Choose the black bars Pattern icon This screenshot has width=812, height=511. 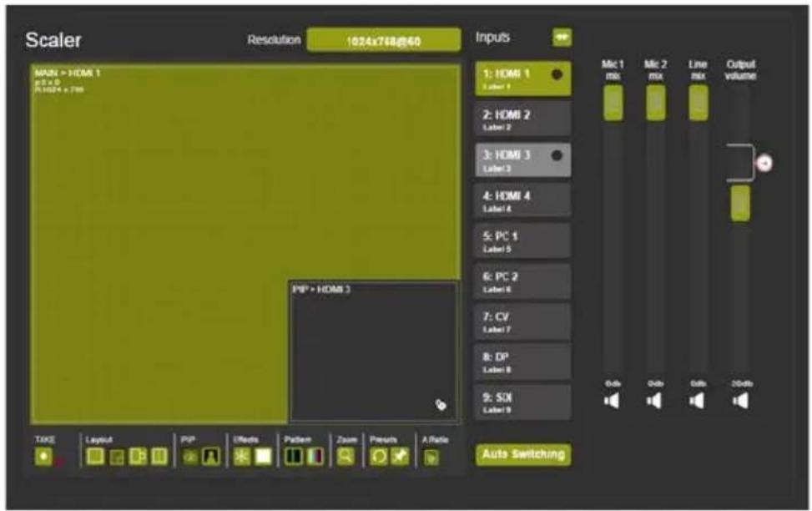click(x=294, y=457)
